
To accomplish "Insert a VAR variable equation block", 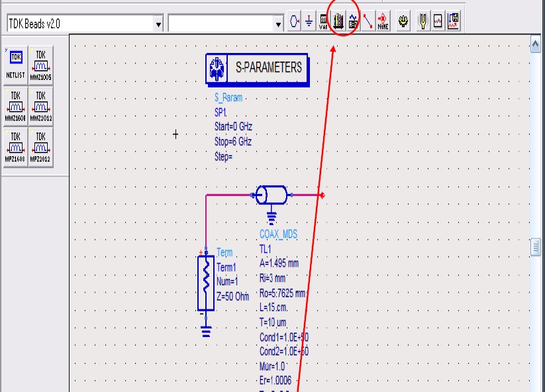I will click(x=323, y=22).
